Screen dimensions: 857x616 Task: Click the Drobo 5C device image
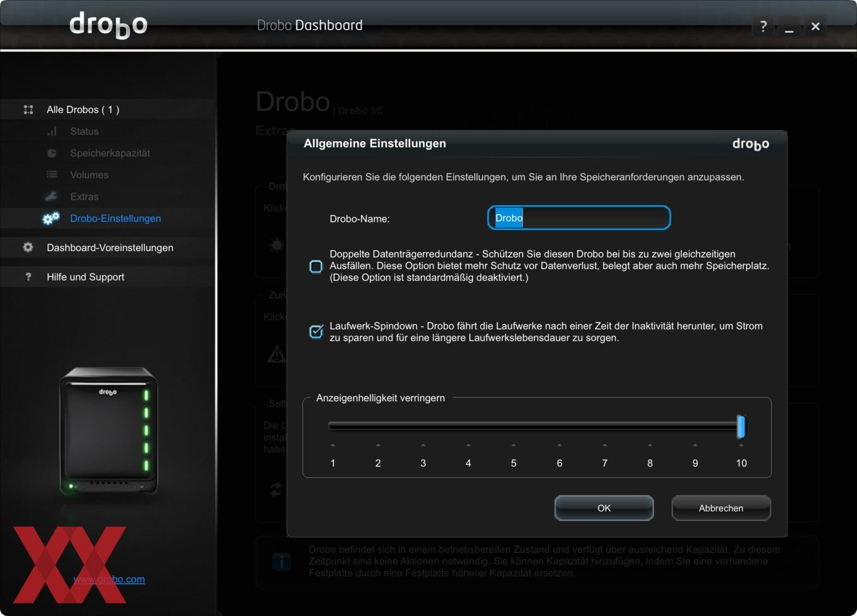pos(108,431)
